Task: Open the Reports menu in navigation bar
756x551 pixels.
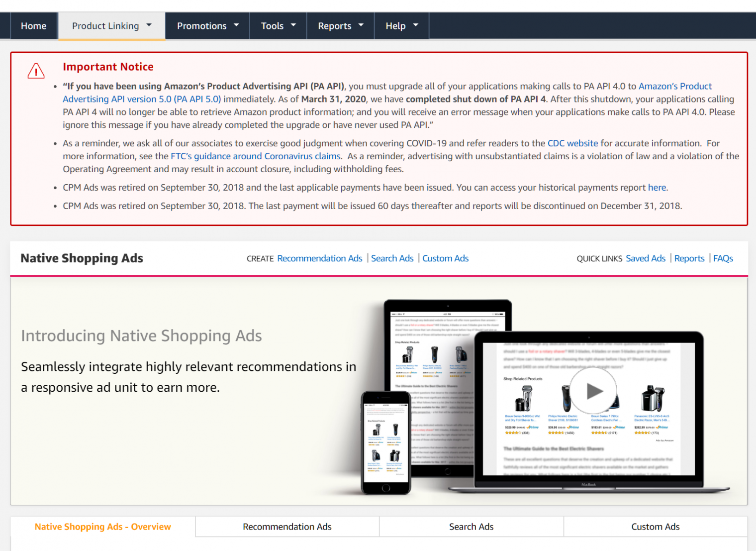Action: click(341, 26)
